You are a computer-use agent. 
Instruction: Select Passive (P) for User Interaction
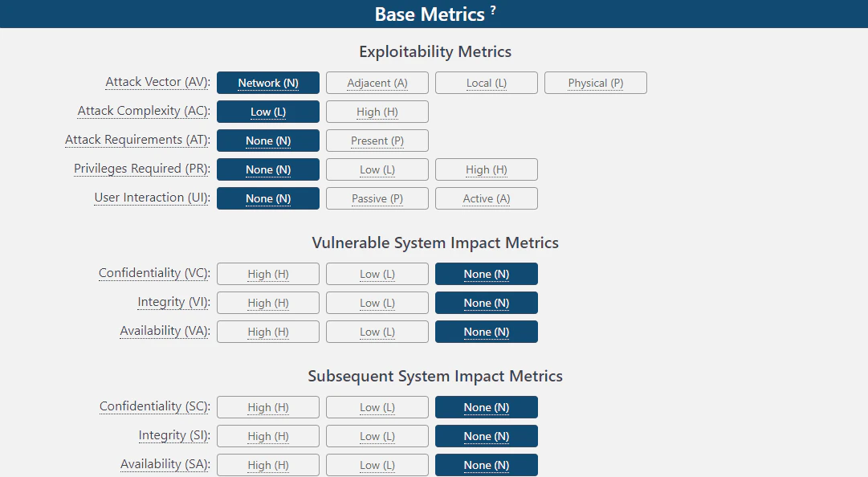(377, 198)
